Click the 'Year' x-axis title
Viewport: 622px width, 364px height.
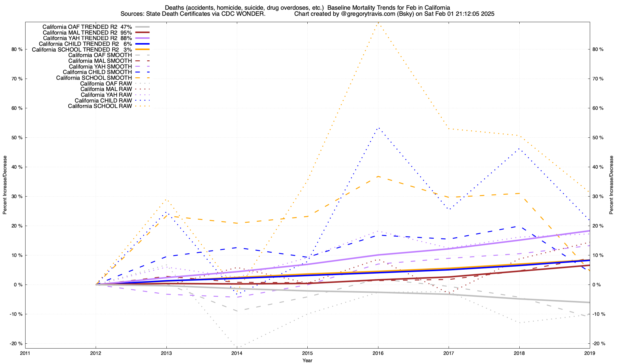(307, 360)
